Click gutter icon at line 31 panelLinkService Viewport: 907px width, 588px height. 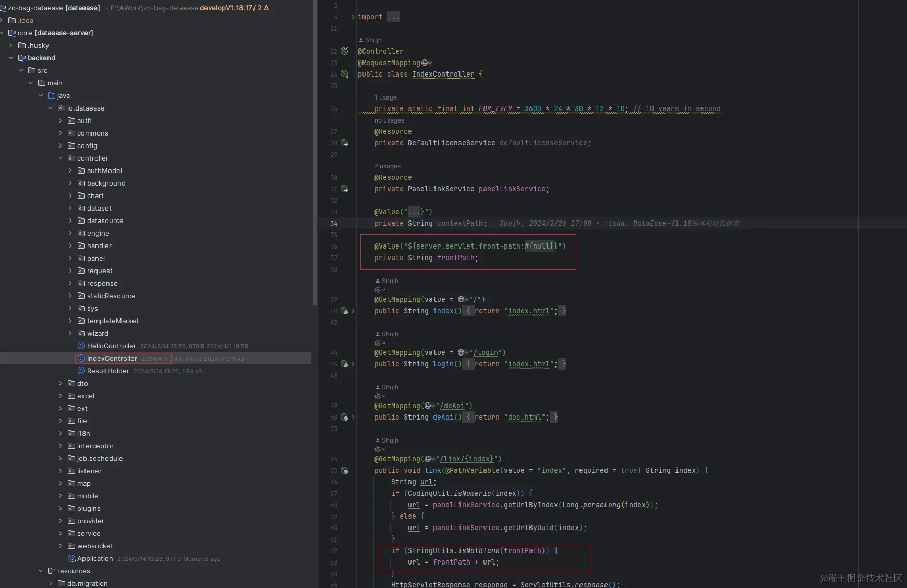(x=344, y=189)
